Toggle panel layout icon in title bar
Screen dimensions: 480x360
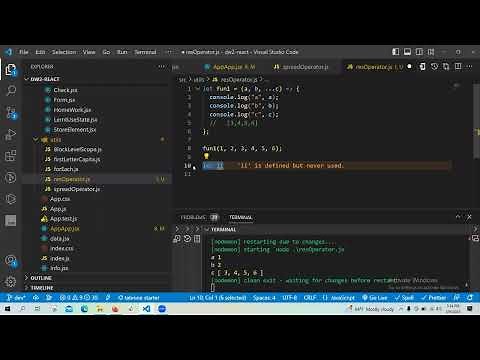tap(407, 52)
